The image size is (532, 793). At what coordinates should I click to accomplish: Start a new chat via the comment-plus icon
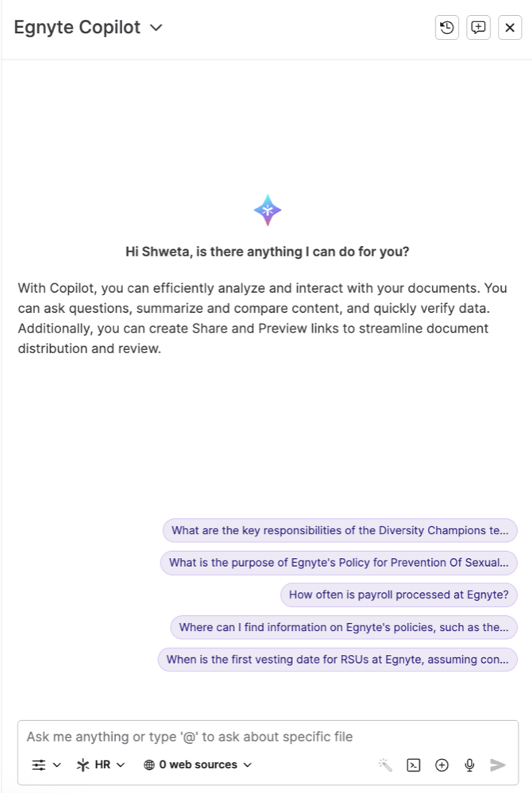pyautogui.click(x=478, y=27)
